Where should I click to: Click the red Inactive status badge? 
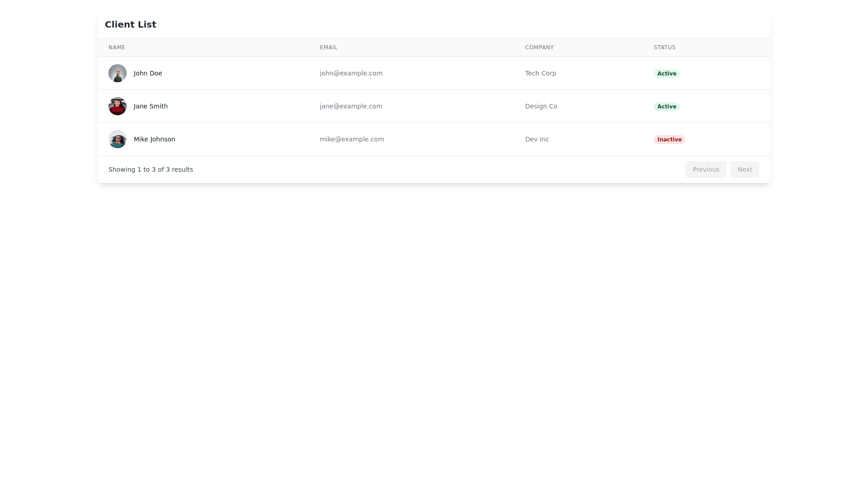pyautogui.click(x=670, y=140)
